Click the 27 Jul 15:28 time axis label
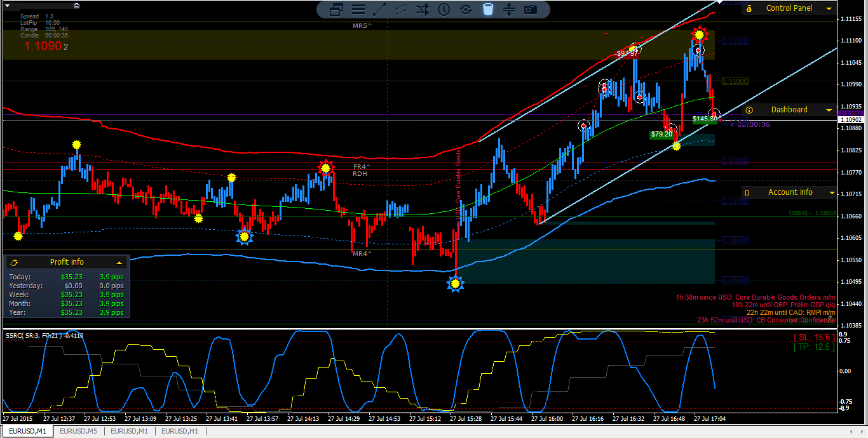 click(465, 419)
